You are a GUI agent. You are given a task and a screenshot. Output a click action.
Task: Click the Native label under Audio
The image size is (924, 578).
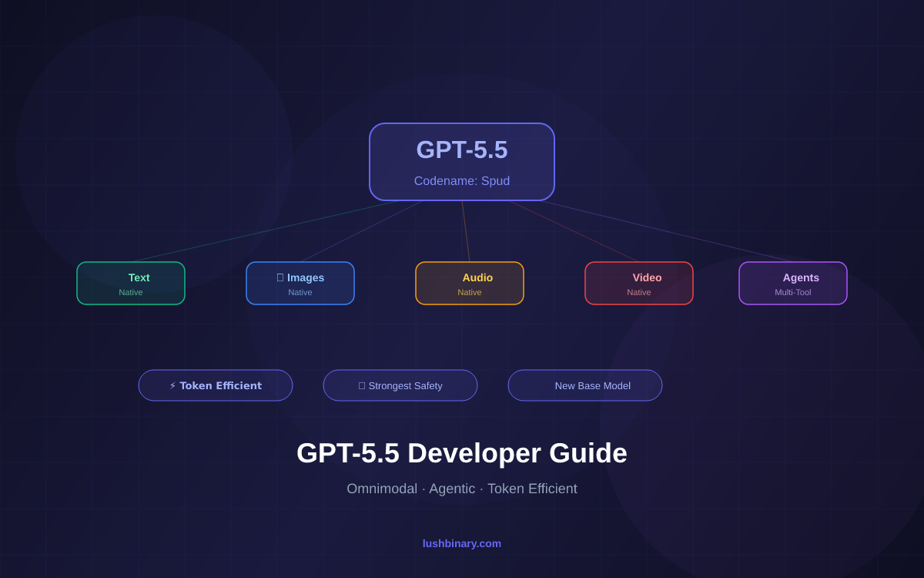point(470,292)
